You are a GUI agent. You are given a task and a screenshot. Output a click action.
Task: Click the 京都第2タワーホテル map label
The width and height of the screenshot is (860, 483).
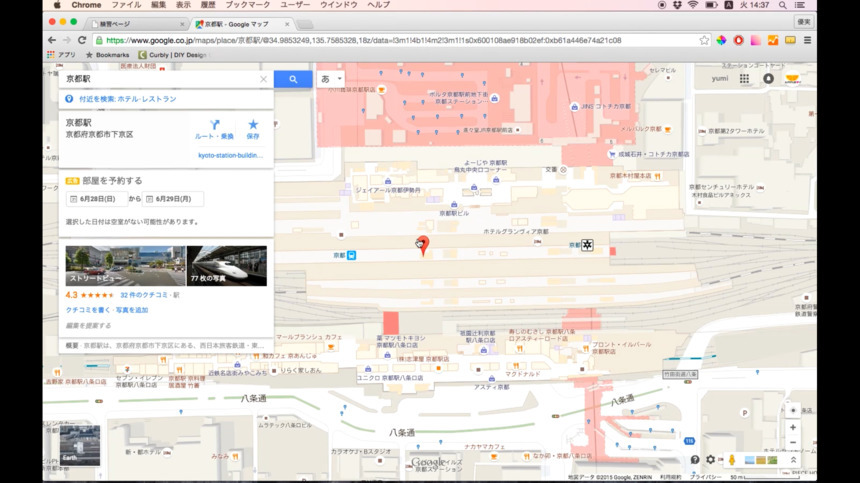pyautogui.click(x=736, y=131)
